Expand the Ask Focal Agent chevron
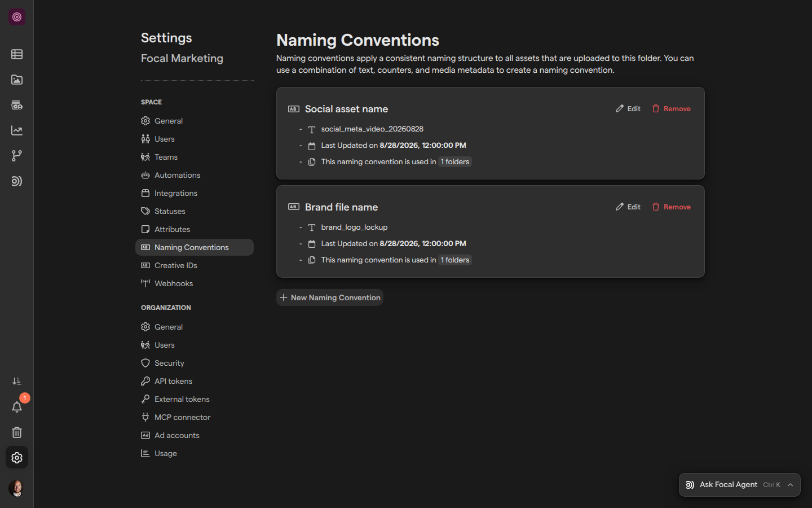Image resolution: width=812 pixels, height=508 pixels. click(x=791, y=485)
